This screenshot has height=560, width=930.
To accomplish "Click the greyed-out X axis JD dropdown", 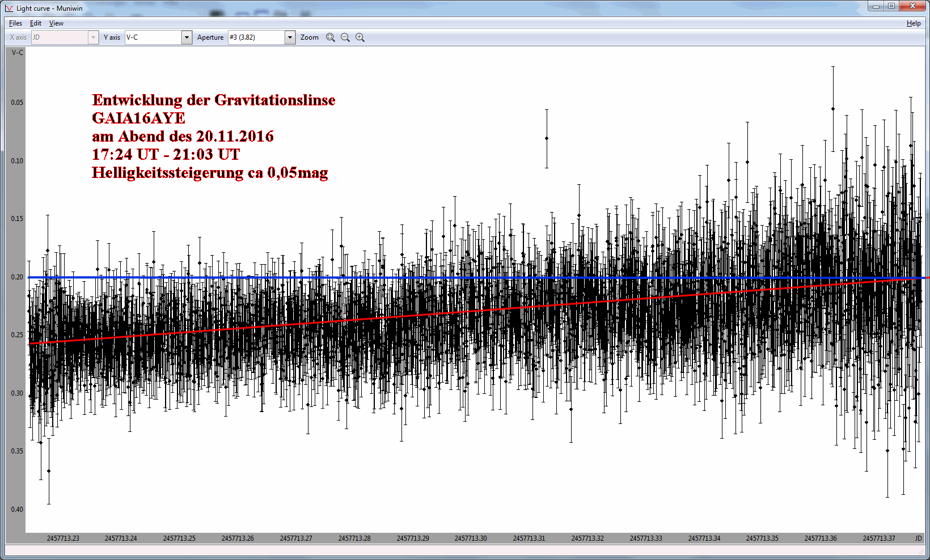I will pos(65,37).
